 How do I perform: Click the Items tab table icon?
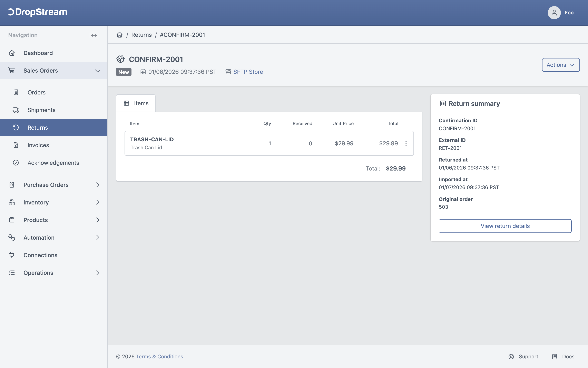[x=127, y=103]
